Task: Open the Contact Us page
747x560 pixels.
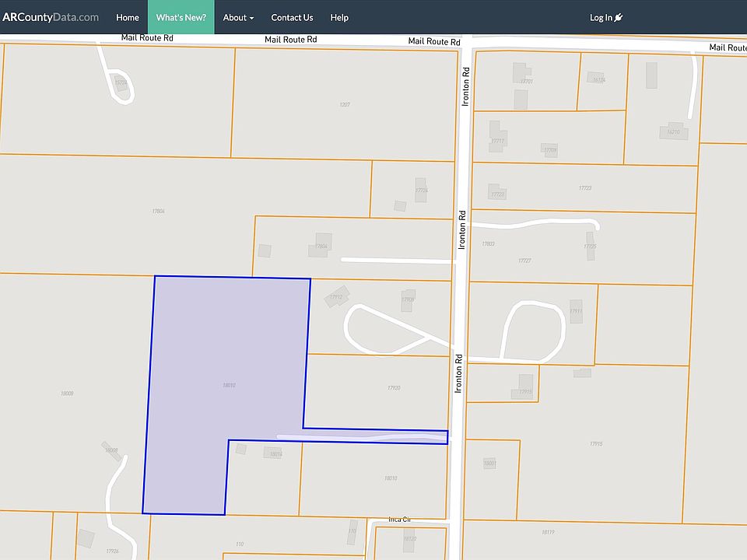Action: click(292, 17)
